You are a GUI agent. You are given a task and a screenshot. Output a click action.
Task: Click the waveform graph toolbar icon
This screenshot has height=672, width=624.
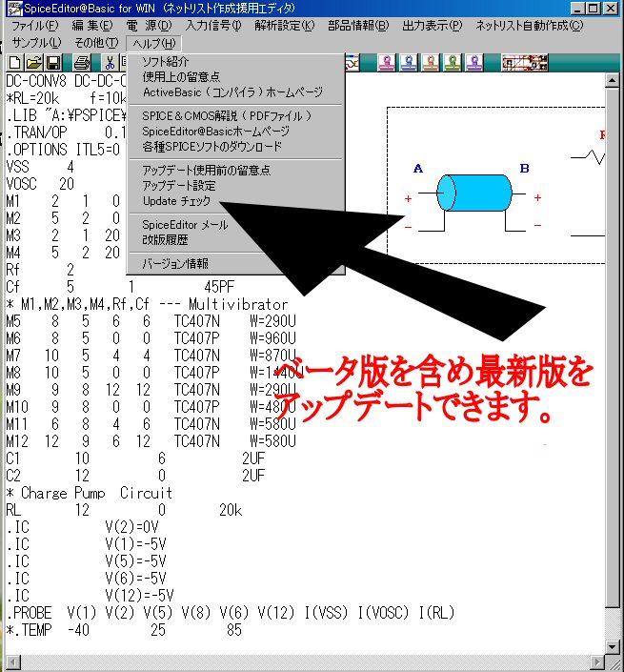click(x=352, y=63)
